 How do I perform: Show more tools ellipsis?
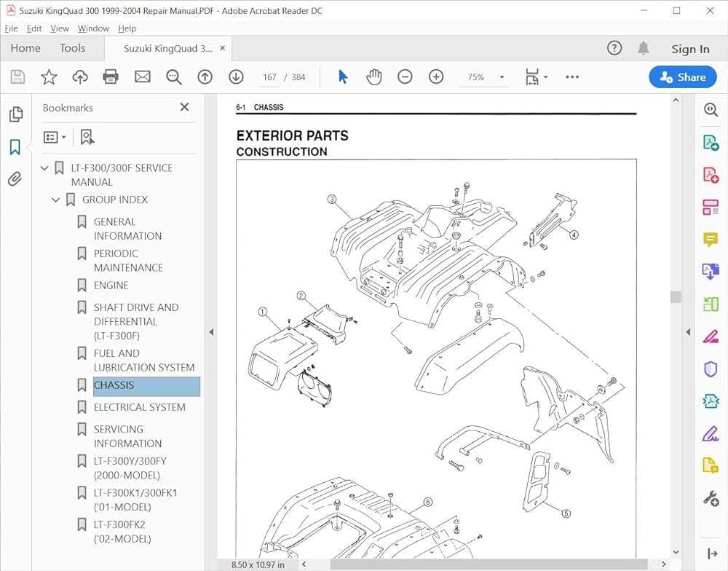coord(572,76)
